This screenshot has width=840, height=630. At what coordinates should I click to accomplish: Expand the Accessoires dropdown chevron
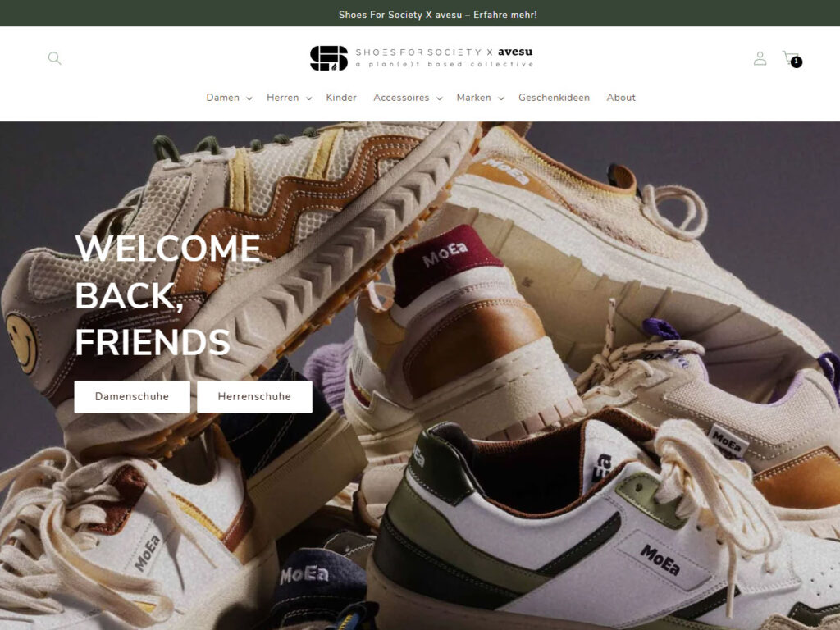(x=440, y=98)
